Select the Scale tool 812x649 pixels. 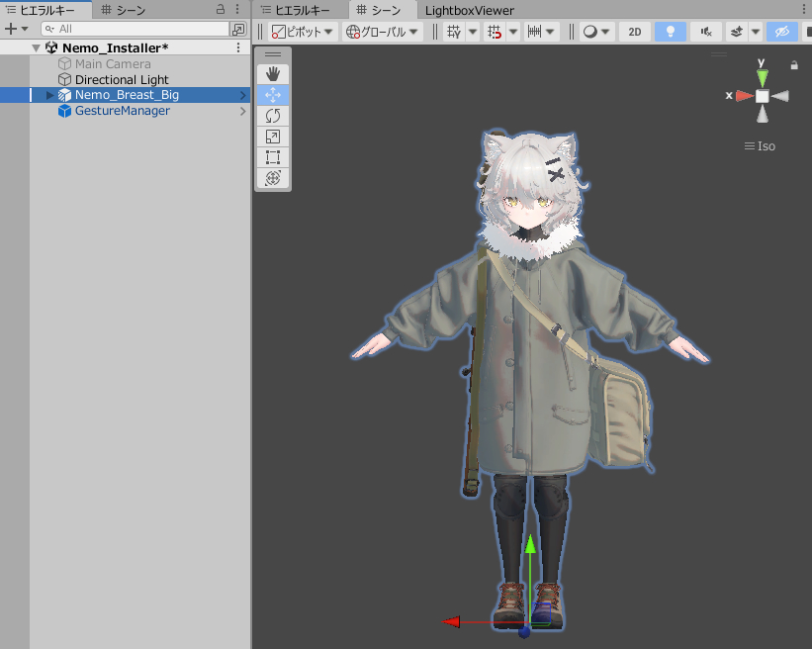click(x=273, y=137)
